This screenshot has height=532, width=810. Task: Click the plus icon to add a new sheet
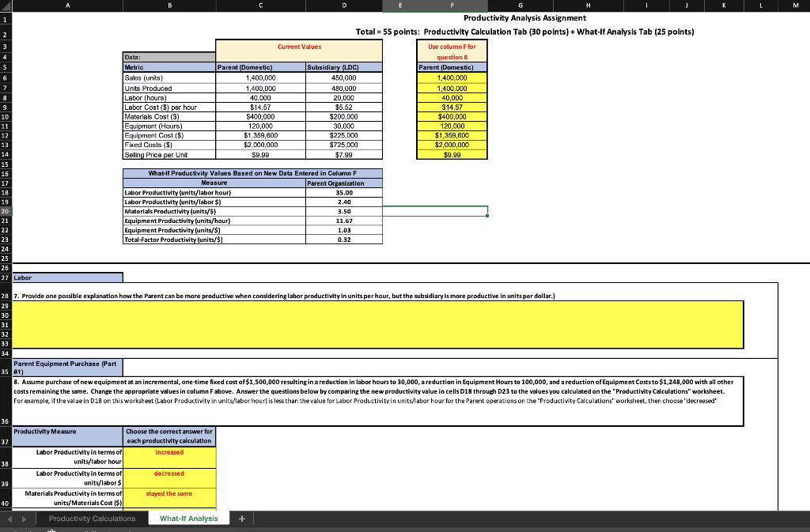(242, 519)
